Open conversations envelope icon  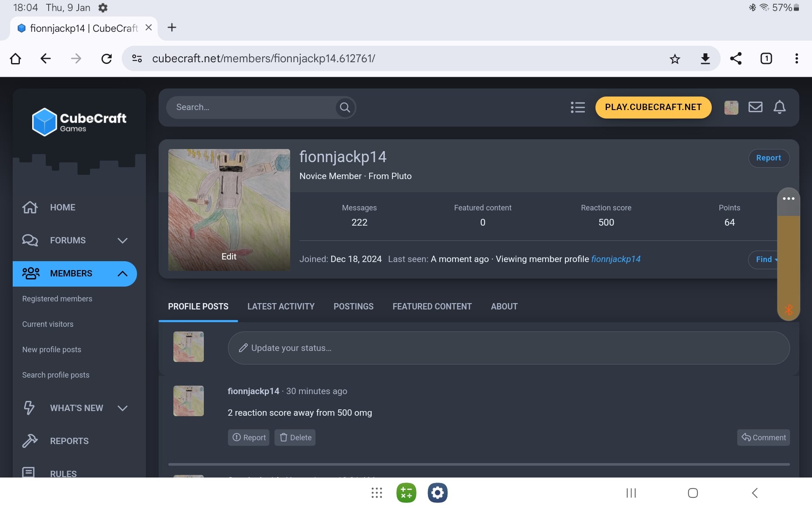755,107
